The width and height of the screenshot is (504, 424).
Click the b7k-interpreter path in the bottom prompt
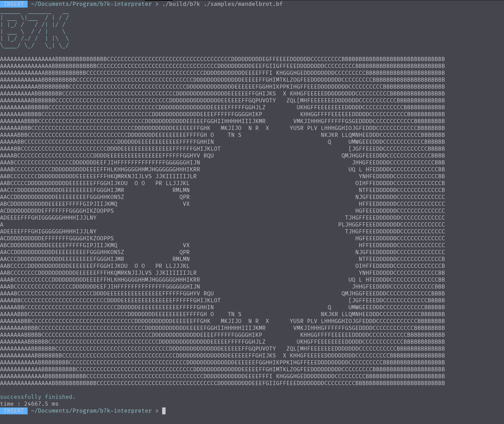click(x=91, y=411)
